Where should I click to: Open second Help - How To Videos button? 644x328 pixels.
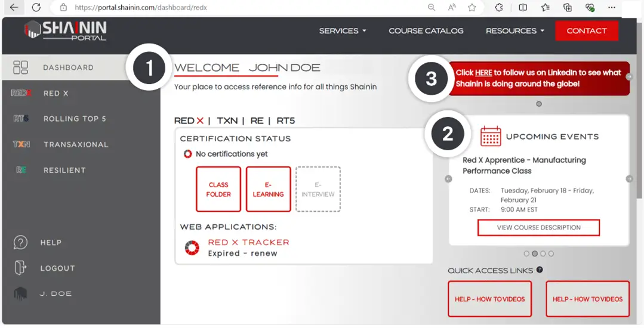click(x=587, y=299)
